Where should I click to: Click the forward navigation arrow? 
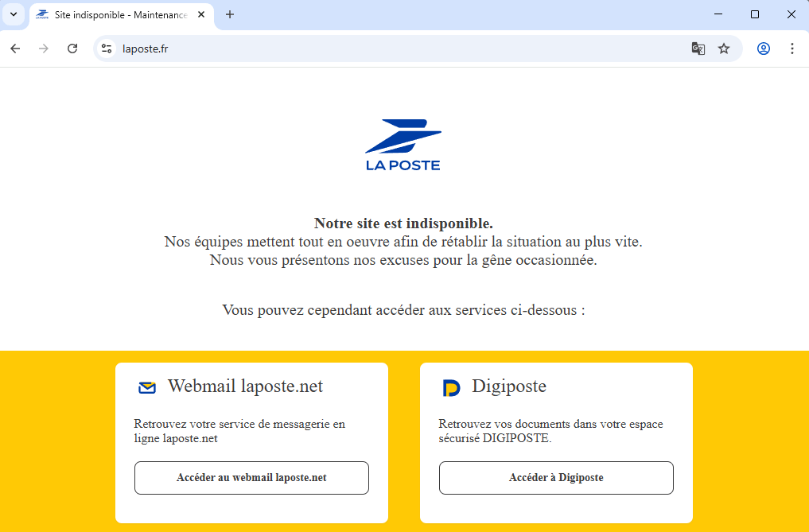point(44,49)
